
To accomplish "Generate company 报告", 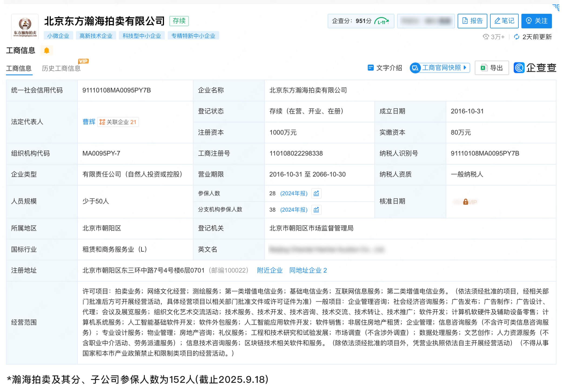I will (472, 21).
